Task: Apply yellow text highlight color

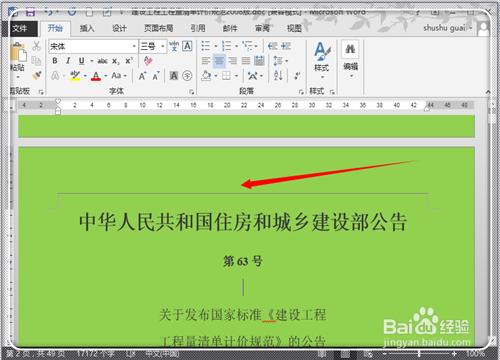Action: [75, 76]
